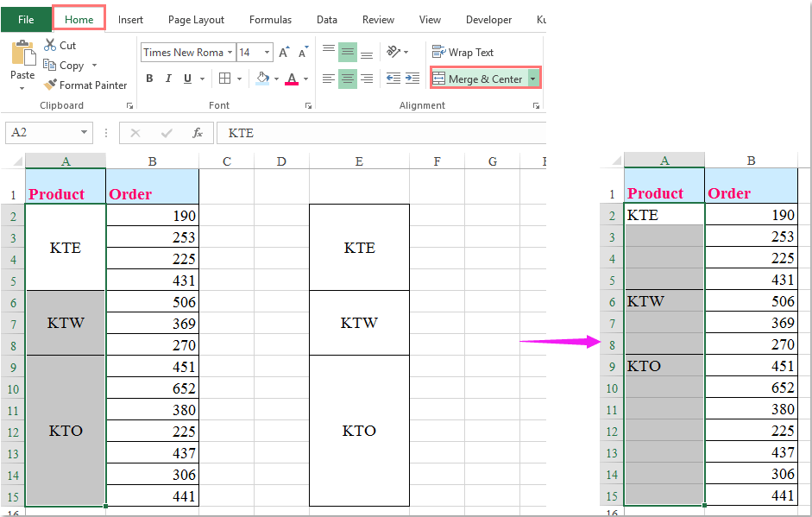Click the Increase Font Size icon
The image size is (812, 517).
[x=283, y=52]
